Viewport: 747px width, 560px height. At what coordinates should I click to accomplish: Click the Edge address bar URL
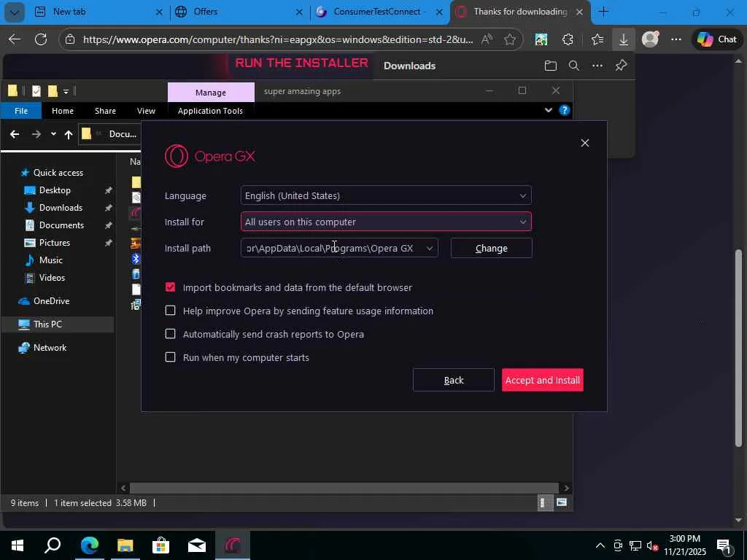(x=278, y=39)
